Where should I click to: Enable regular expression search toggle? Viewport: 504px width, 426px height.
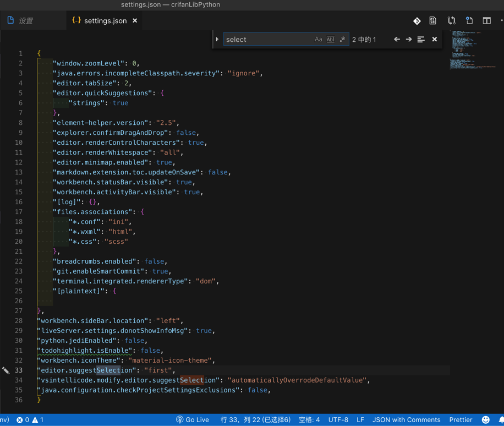[342, 40]
